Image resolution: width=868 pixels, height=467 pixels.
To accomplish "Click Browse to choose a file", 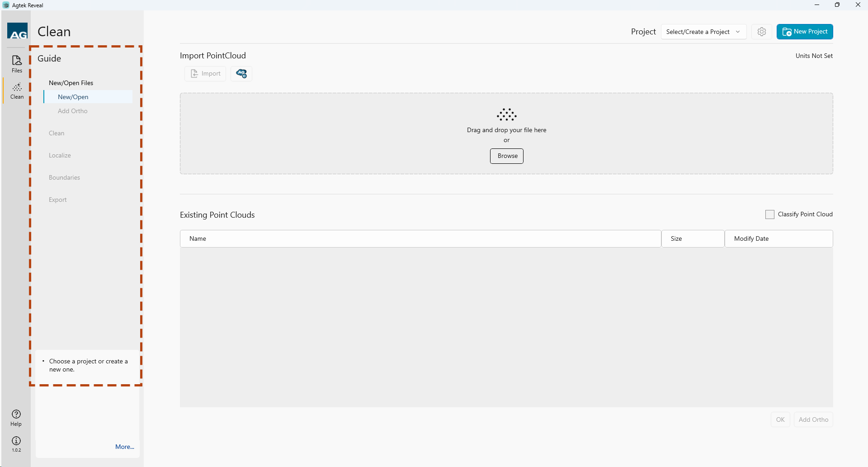I will (507, 156).
